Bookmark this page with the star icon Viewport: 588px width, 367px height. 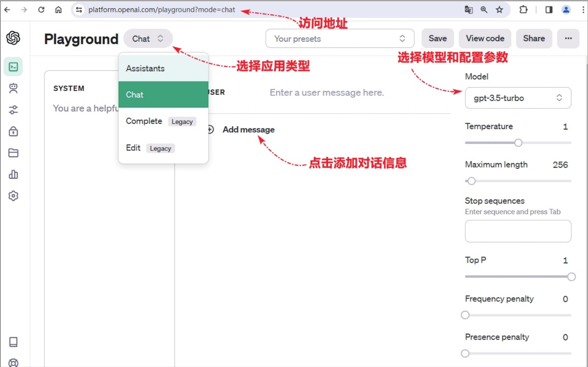pos(499,10)
